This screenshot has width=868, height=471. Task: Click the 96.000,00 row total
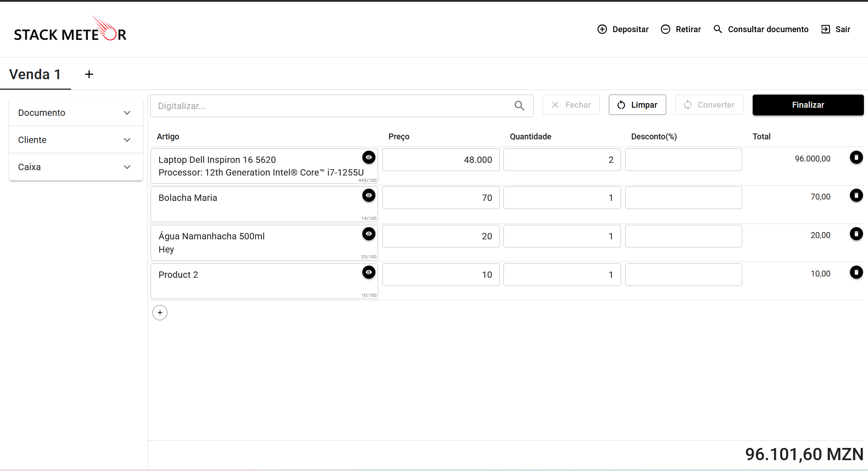click(x=812, y=159)
